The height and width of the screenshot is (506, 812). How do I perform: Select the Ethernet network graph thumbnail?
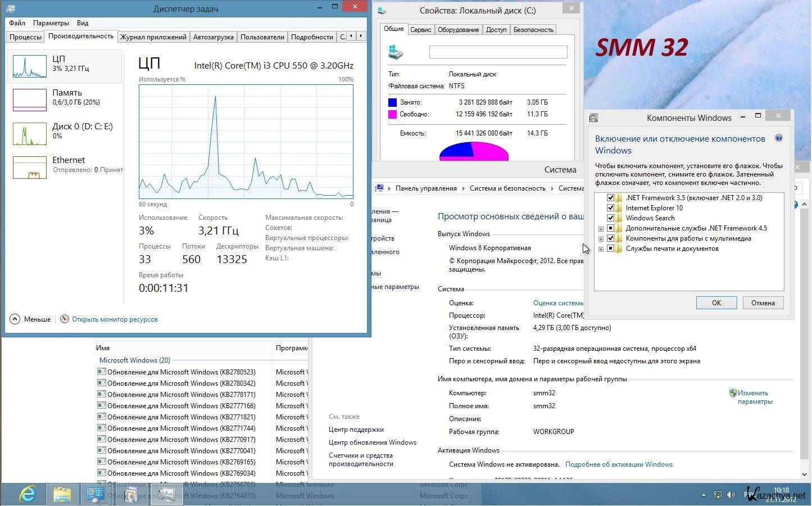point(30,168)
